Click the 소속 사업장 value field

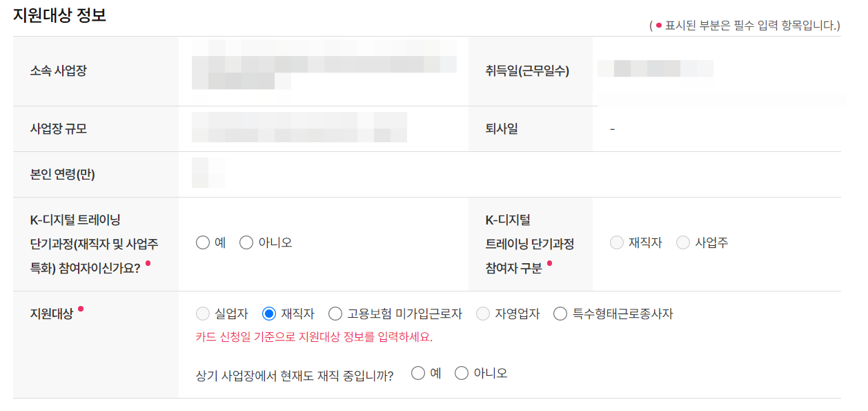pos(324,69)
